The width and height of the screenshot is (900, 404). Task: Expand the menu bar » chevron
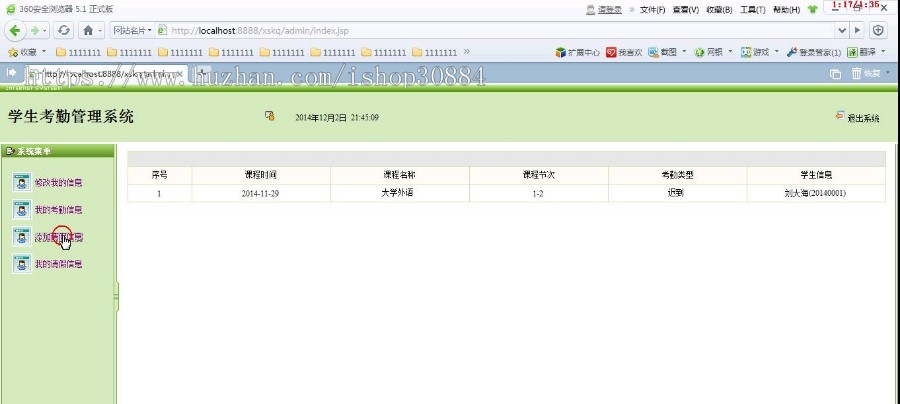tap(631, 10)
